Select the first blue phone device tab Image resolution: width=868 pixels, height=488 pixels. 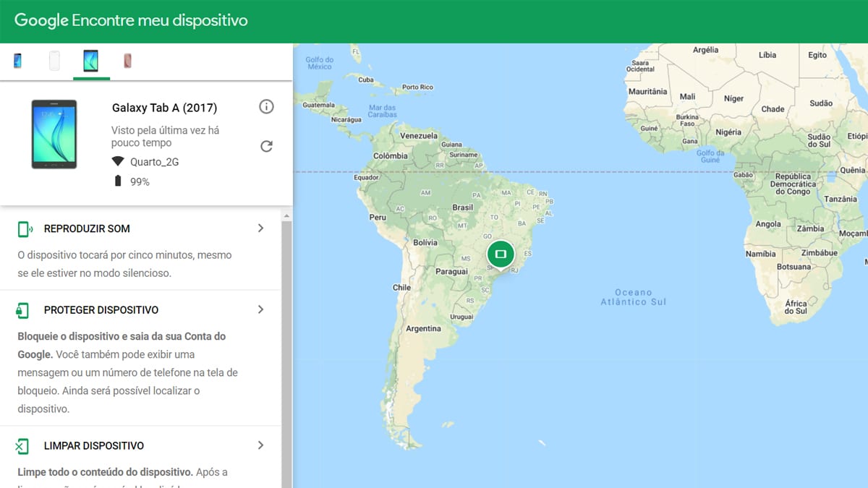point(17,61)
